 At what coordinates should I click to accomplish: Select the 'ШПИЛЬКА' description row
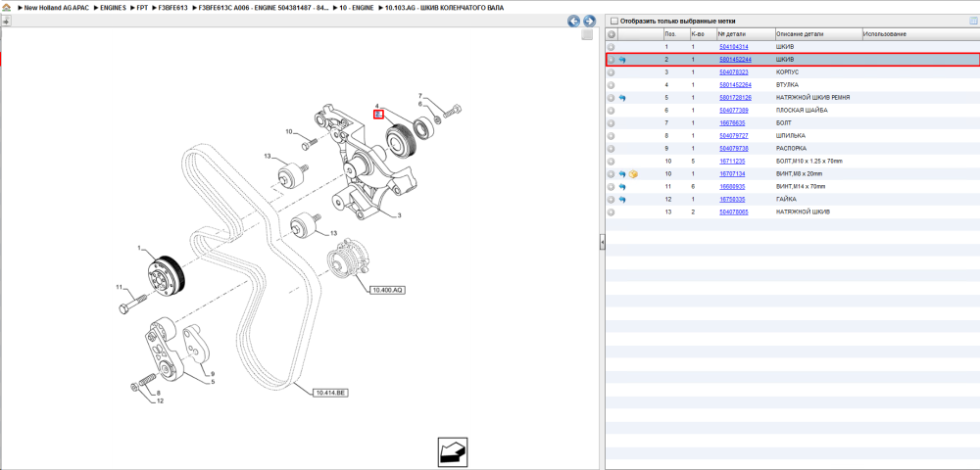pos(790,136)
